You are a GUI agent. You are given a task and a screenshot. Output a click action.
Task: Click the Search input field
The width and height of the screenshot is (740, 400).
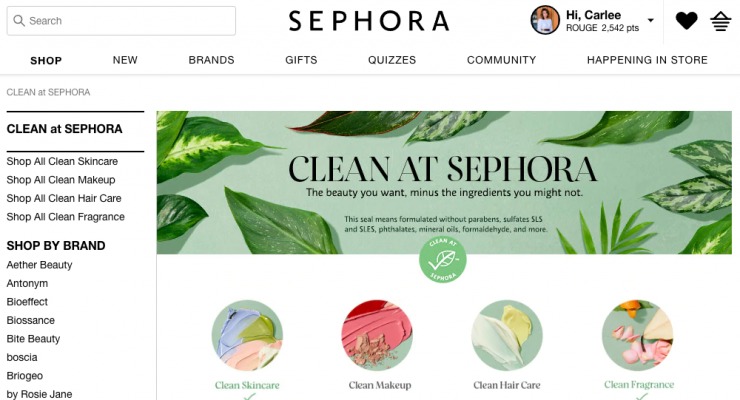point(121,21)
